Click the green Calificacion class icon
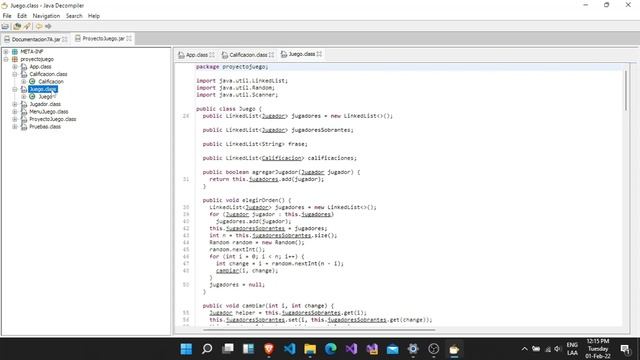The width and height of the screenshot is (640, 360). 32,82
